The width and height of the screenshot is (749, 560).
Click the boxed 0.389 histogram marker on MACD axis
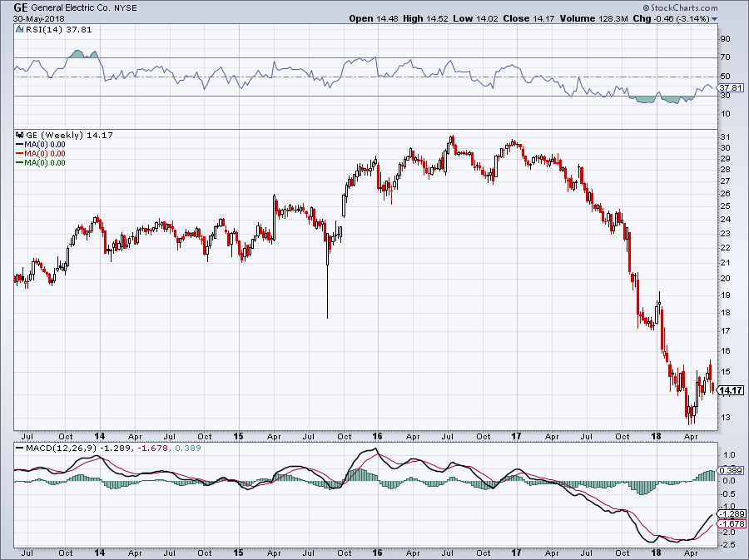[x=732, y=470]
